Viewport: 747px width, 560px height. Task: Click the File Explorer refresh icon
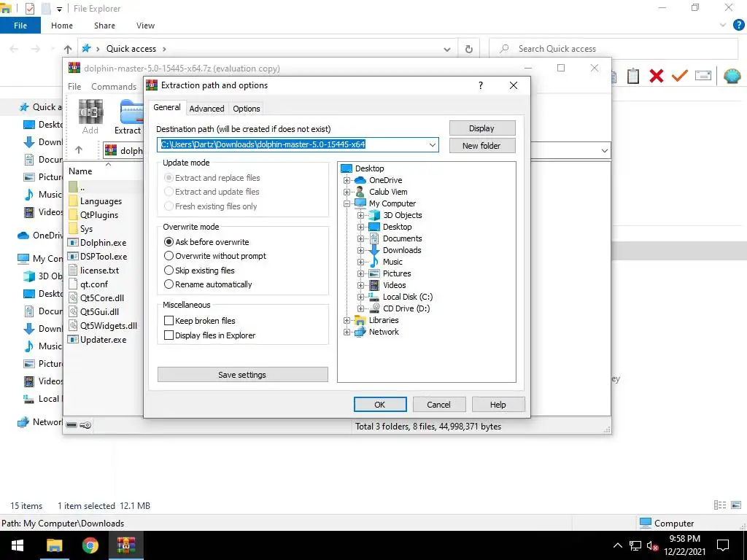click(469, 49)
